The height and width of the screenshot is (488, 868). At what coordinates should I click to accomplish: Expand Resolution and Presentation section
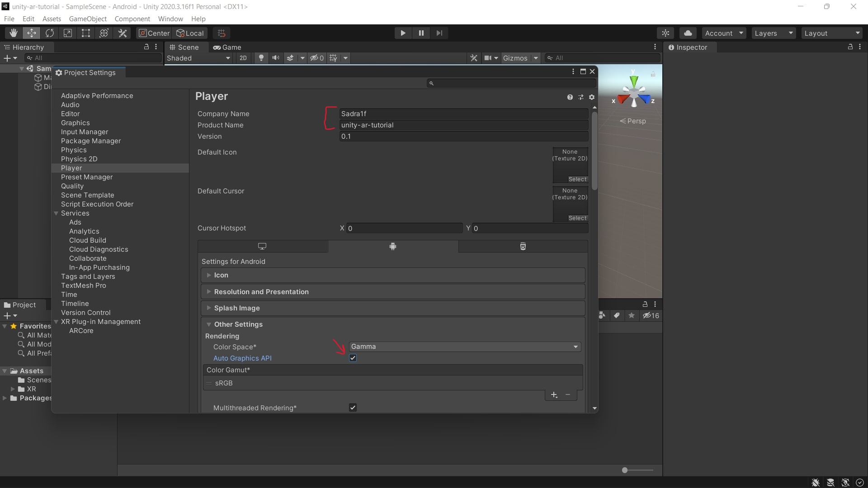click(393, 292)
